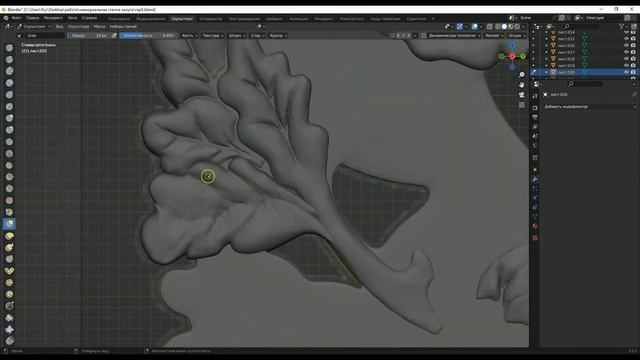Open the Текстура dropdown
The height and width of the screenshot is (360, 640).
[213, 36]
